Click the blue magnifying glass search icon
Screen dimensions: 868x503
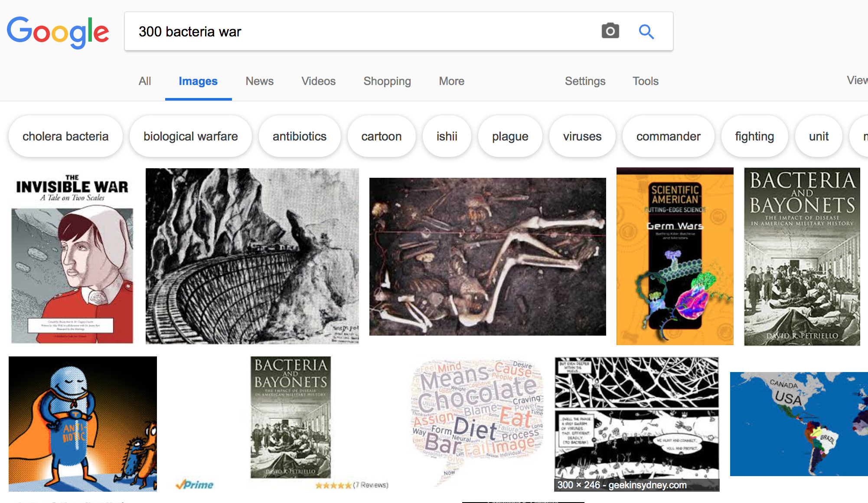click(x=646, y=31)
